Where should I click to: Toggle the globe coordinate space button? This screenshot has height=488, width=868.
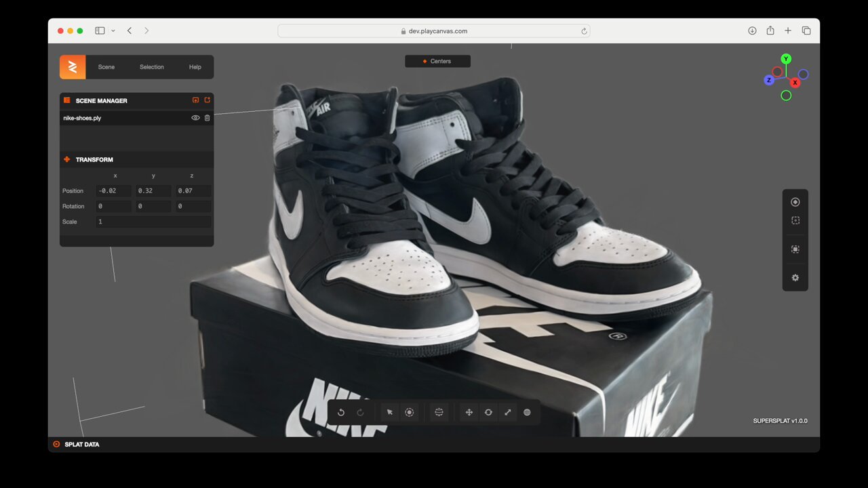tap(527, 412)
